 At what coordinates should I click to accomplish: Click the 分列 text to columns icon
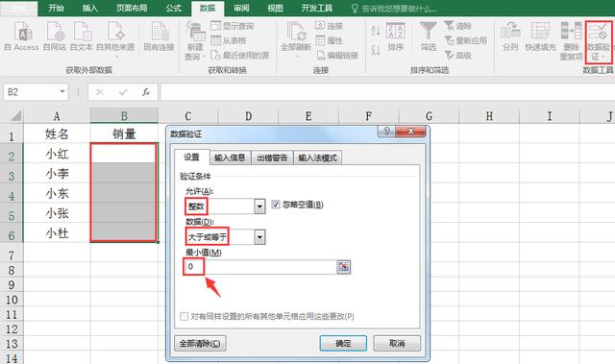(510, 32)
